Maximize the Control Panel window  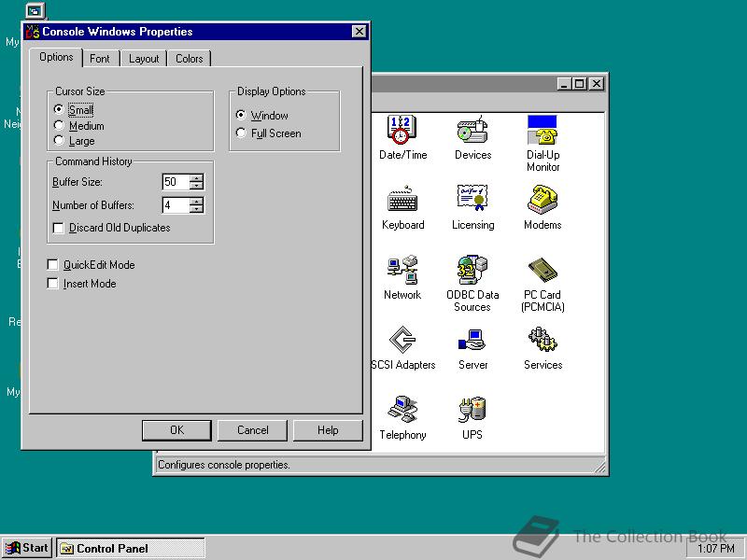[580, 84]
